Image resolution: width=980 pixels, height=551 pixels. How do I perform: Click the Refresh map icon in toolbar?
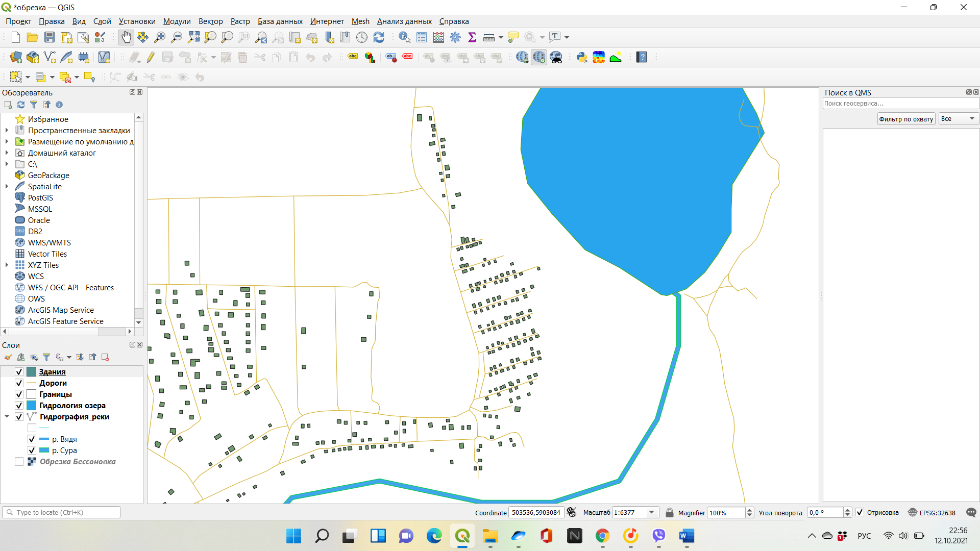point(379,37)
